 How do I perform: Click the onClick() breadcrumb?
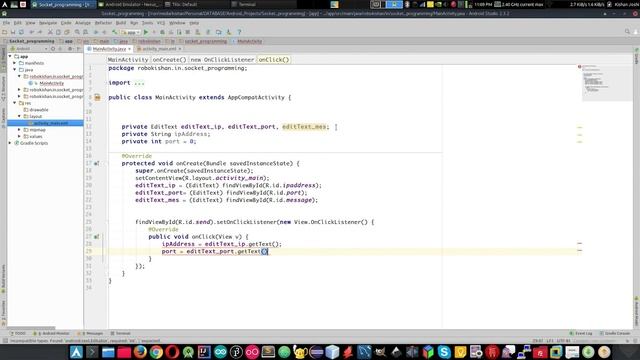coord(274,60)
